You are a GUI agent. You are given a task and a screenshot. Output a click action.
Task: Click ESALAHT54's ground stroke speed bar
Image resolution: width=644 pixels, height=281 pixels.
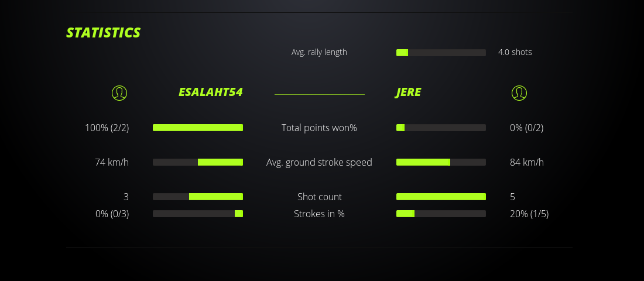coord(198,162)
